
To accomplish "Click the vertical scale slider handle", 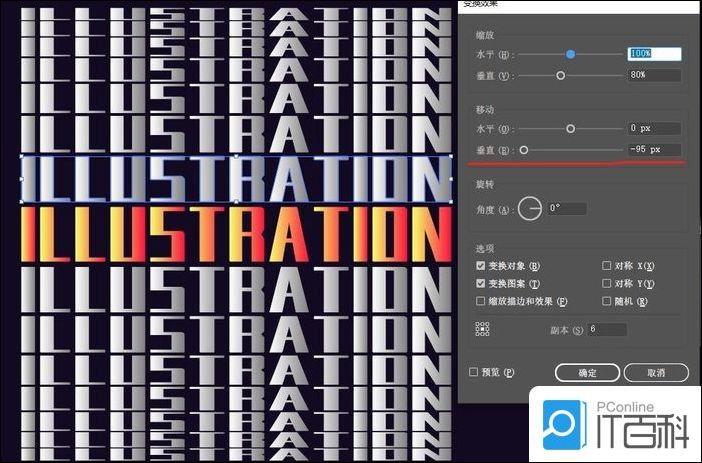I will (x=561, y=76).
